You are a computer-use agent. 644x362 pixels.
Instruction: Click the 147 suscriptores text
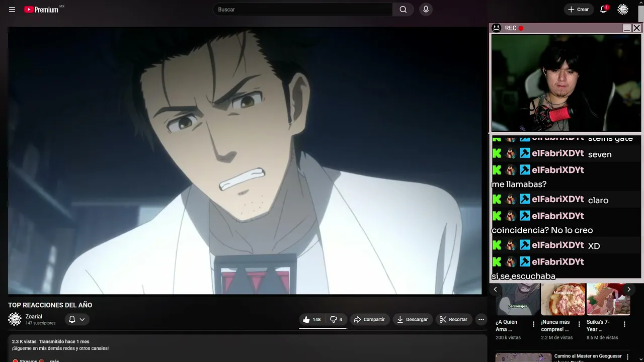[x=41, y=323]
